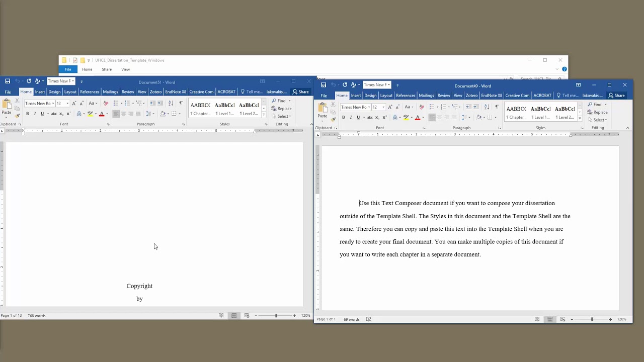Toggle Bold in Document49
Viewport: 644px width, 362px height.
tap(344, 117)
